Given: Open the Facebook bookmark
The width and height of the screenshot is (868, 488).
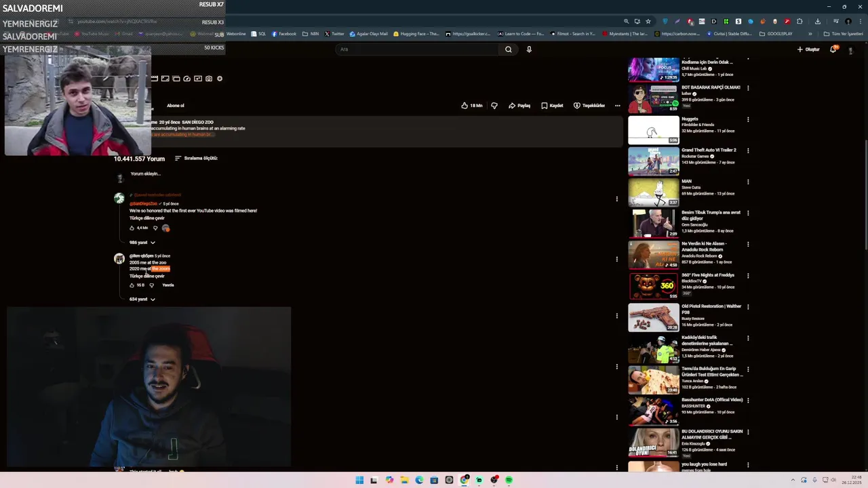Looking at the screenshot, I should 283,34.
